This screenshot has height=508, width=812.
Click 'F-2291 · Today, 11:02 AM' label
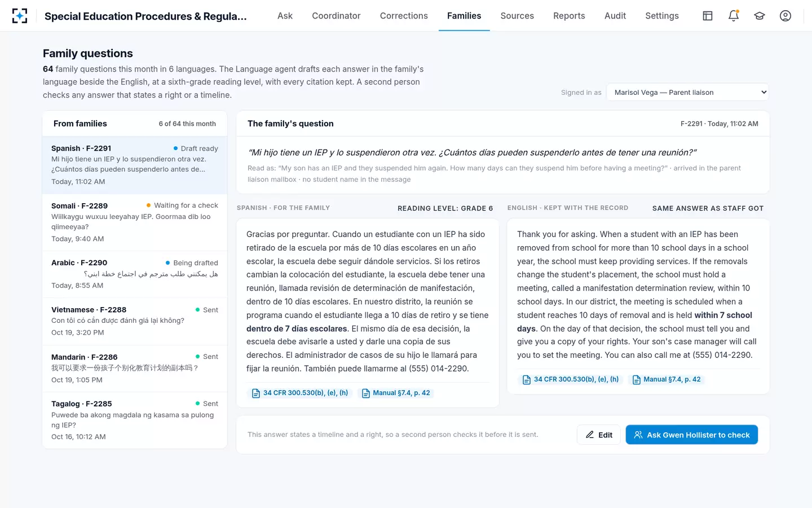tap(719, 124)
